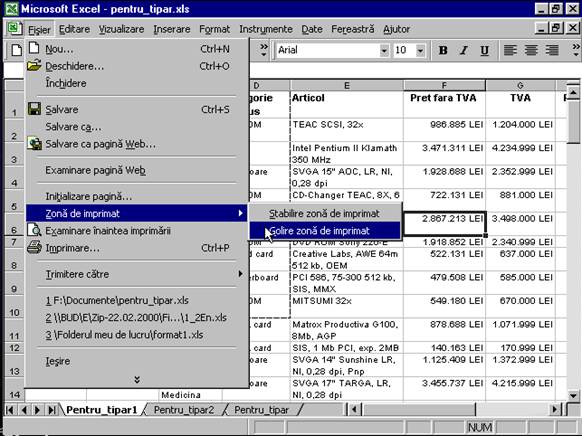The image size is (582, 436).
Task: Switch to Pentru_tipar2 sheet tab
Action: click(184, 410)
